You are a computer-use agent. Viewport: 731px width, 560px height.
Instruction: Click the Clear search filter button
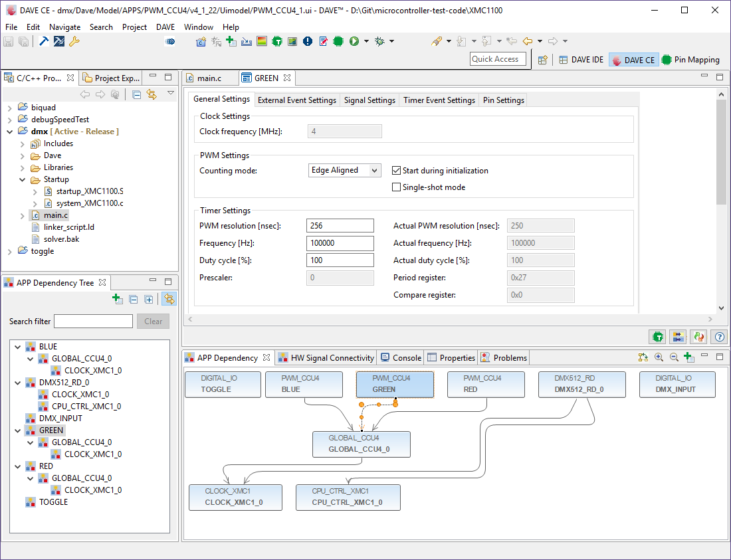pyautogui.click(x=153, y=322)
